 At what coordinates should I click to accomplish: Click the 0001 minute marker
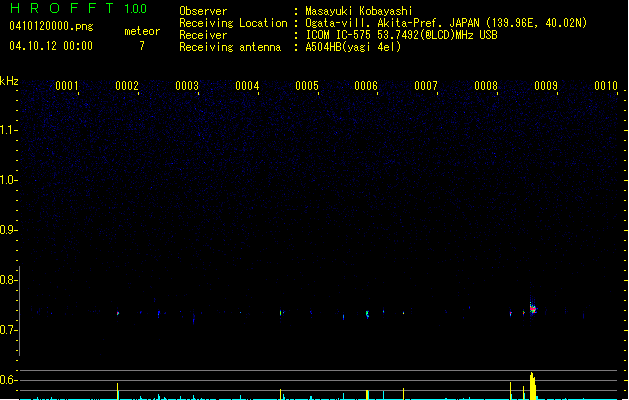67,86
